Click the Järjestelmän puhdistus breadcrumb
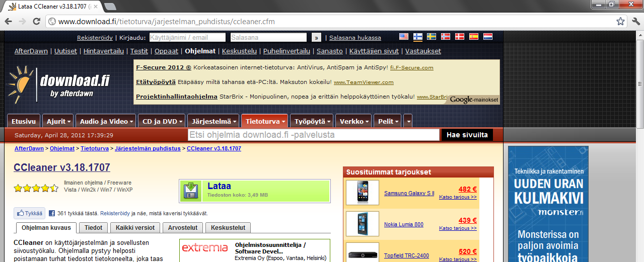Screen dimensions: 644x262 coord(148,149)
